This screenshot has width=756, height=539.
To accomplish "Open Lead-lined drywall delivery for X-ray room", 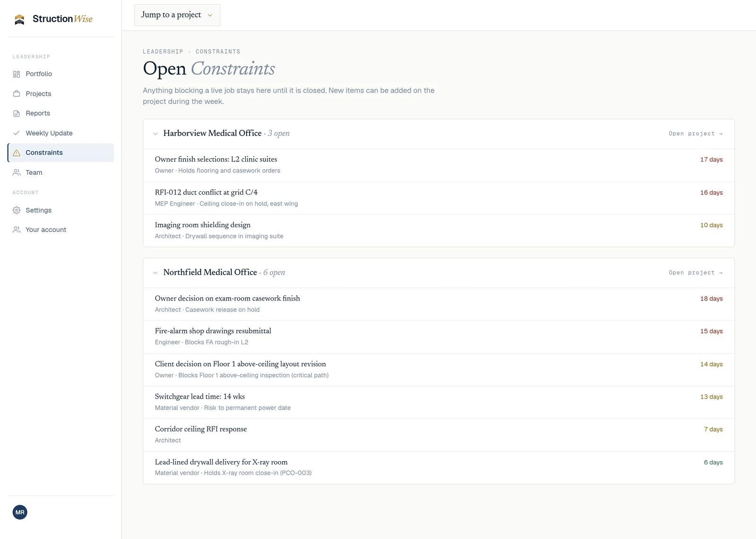I will (x=438, y=468).
